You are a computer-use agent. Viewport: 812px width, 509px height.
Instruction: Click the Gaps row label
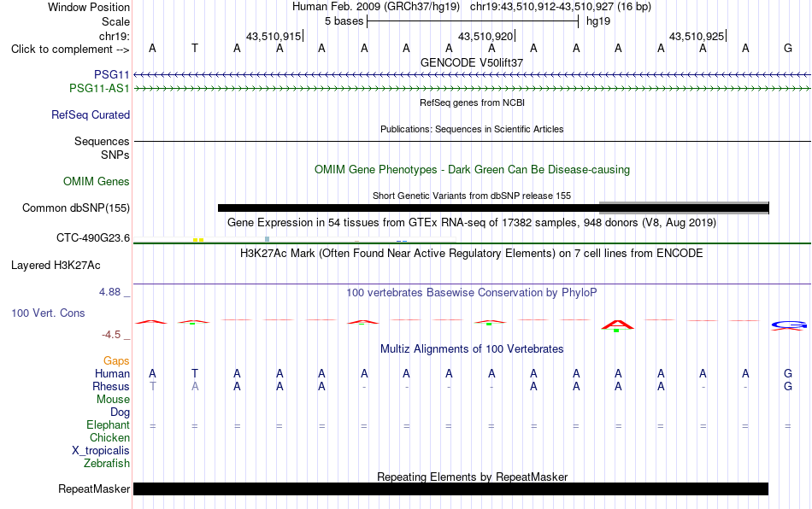[x=116, y=361]
